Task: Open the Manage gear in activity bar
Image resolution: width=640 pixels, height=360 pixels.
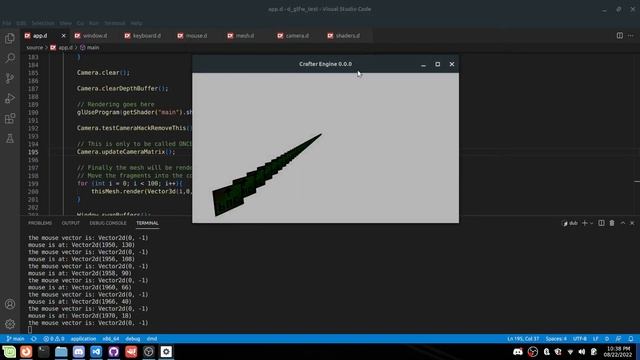Action: (10, 324)
